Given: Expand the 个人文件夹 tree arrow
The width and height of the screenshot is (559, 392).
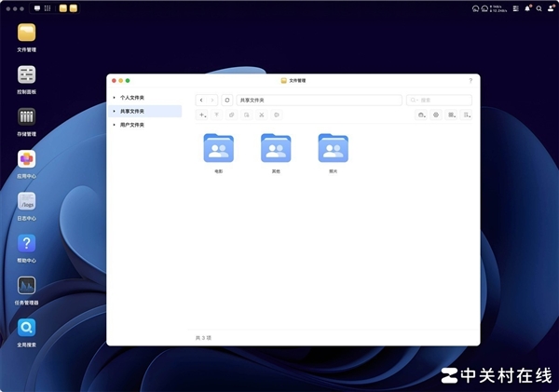Looking at the screenshot, I should tap(114, 97).
